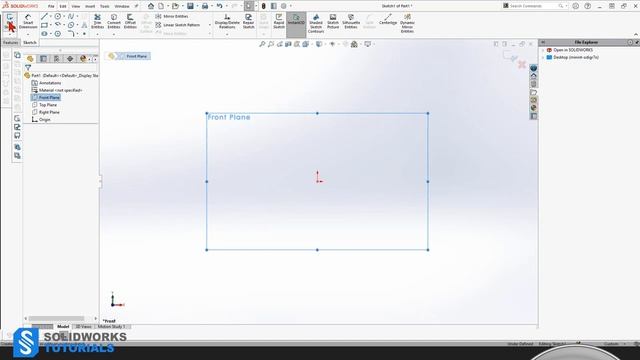Open the Insert menu
This screenshot has width=640, height=360.
click(90, 6)
